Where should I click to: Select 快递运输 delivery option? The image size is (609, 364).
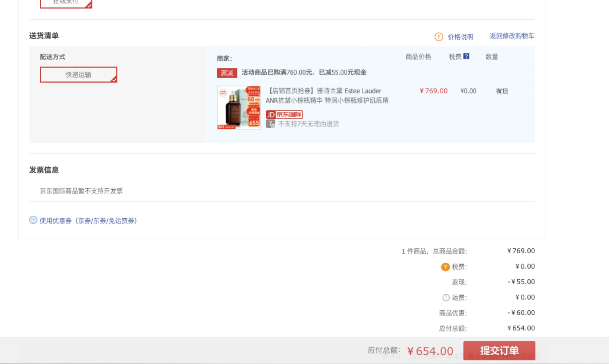78,75
